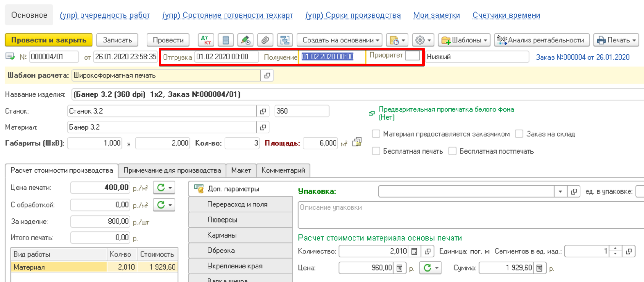The width and height of the screenshot is (644, 282).
Task: Click Провести и закрыть button
Action: tap(49, 40)
